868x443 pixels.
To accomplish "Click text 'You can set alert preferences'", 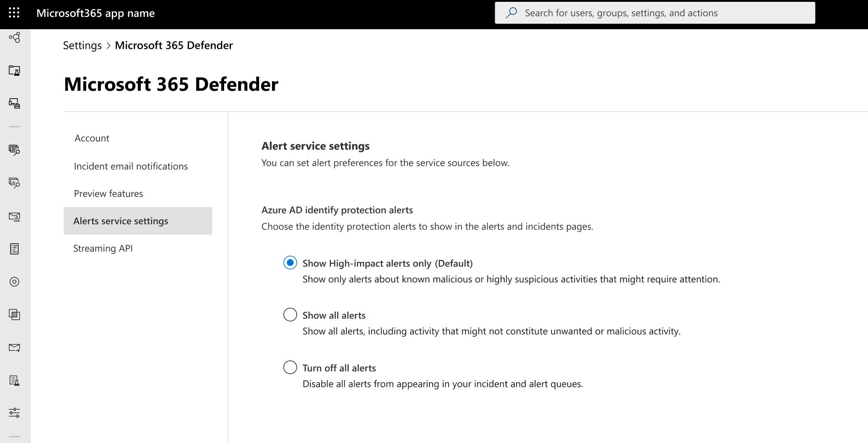I will [386, 163].
